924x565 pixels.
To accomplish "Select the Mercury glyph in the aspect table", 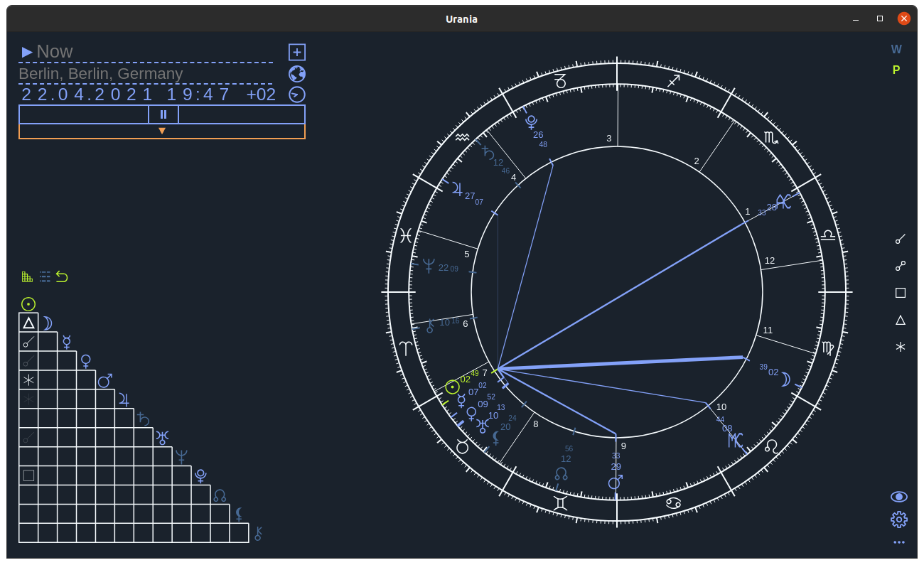I will pos(67,342).
